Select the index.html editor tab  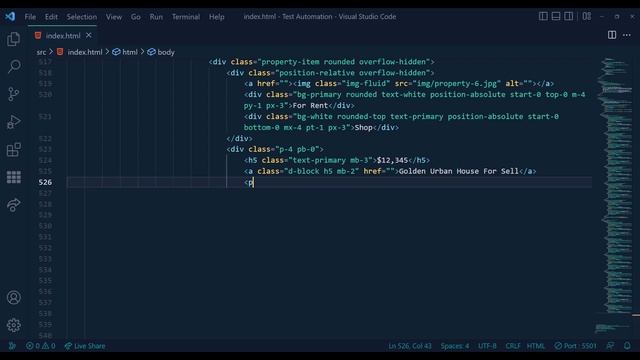(62, 36)
